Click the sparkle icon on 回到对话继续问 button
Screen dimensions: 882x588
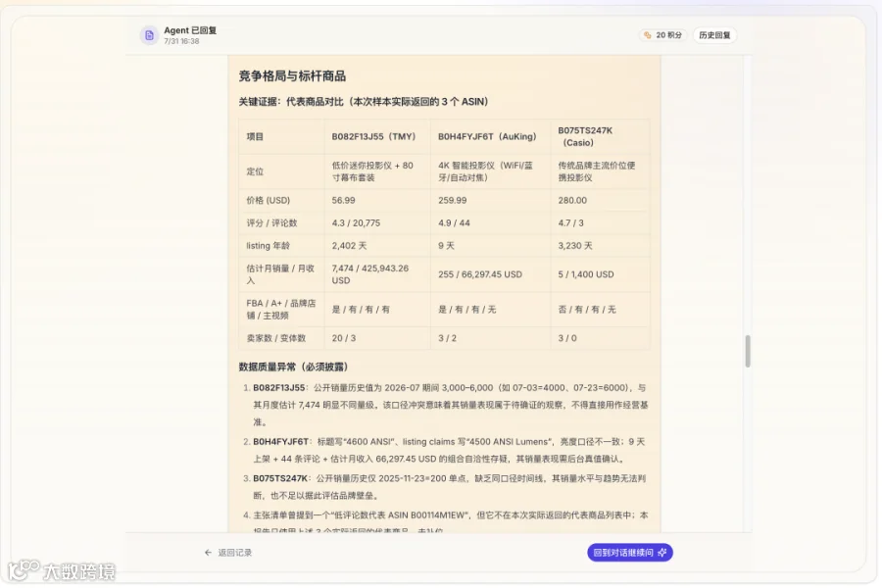tap(662, 553)
